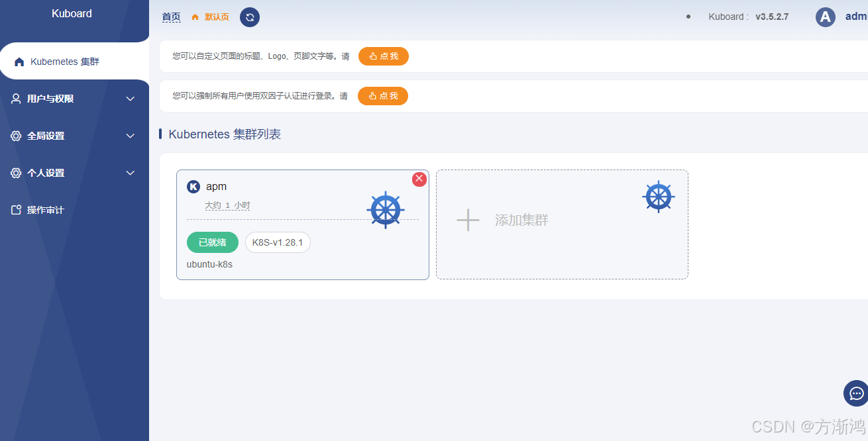Click the 添加集群 text

(521, 220)
